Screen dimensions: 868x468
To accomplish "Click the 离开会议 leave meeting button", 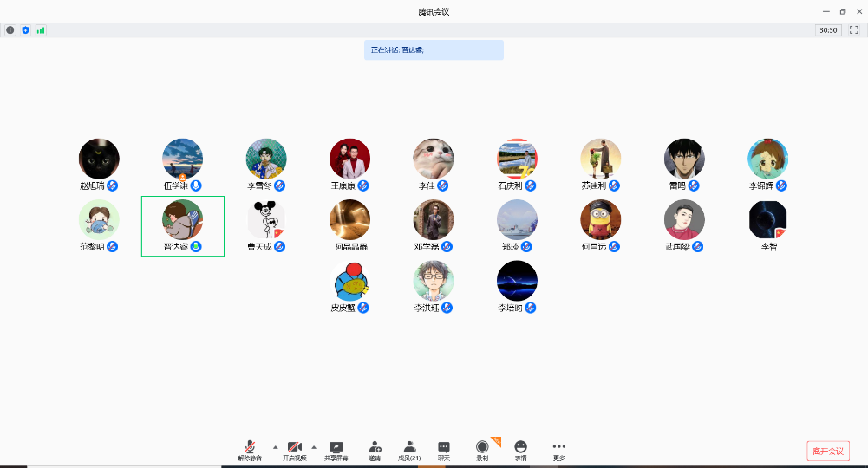I will click(x=827, y=451).
